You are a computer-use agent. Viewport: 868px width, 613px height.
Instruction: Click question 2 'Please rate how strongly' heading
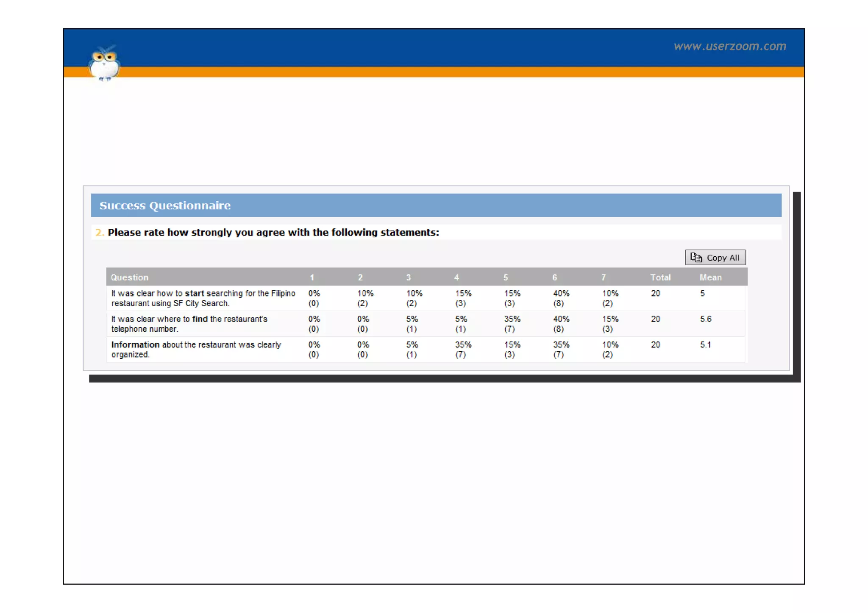point(273,233)
